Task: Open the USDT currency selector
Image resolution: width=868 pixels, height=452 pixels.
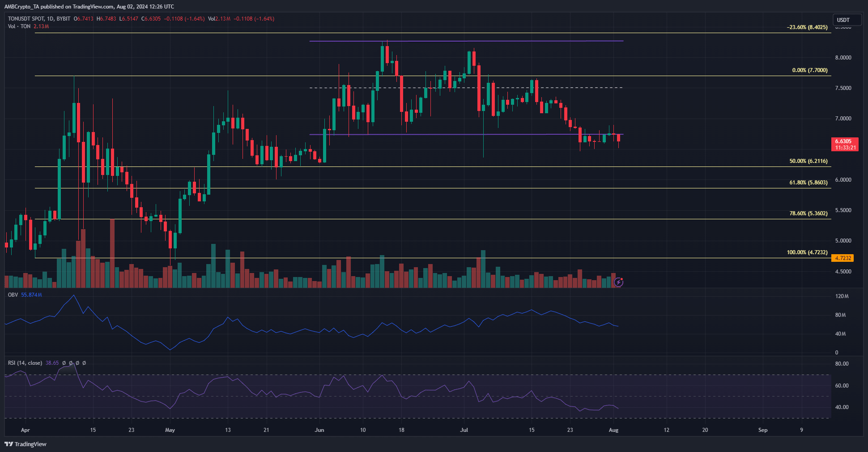Action: (847, 20)
